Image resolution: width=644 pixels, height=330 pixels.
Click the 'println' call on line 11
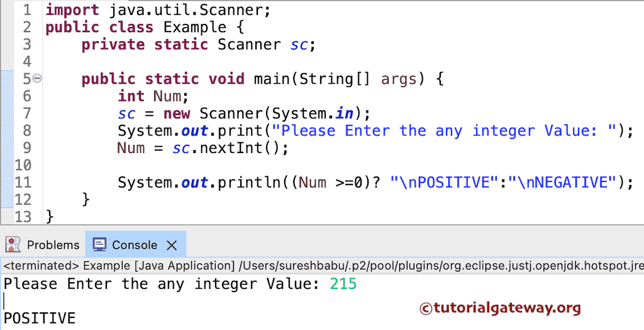pos(249,182)
